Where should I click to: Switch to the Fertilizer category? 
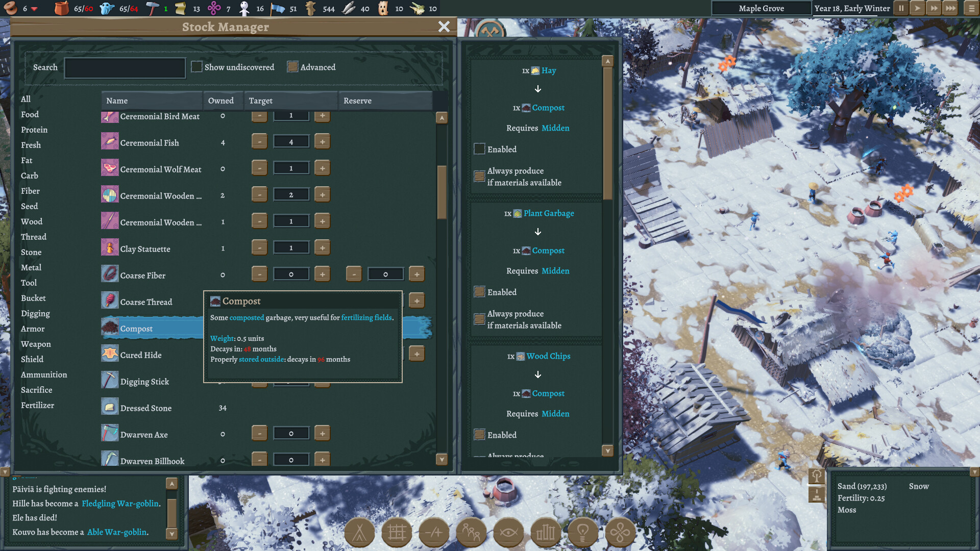(x=37, y=405)
